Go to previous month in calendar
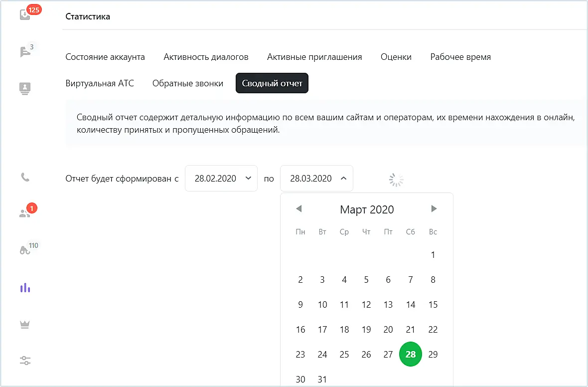The height and width of the screenshot is (387, 588). pos(299,209)
